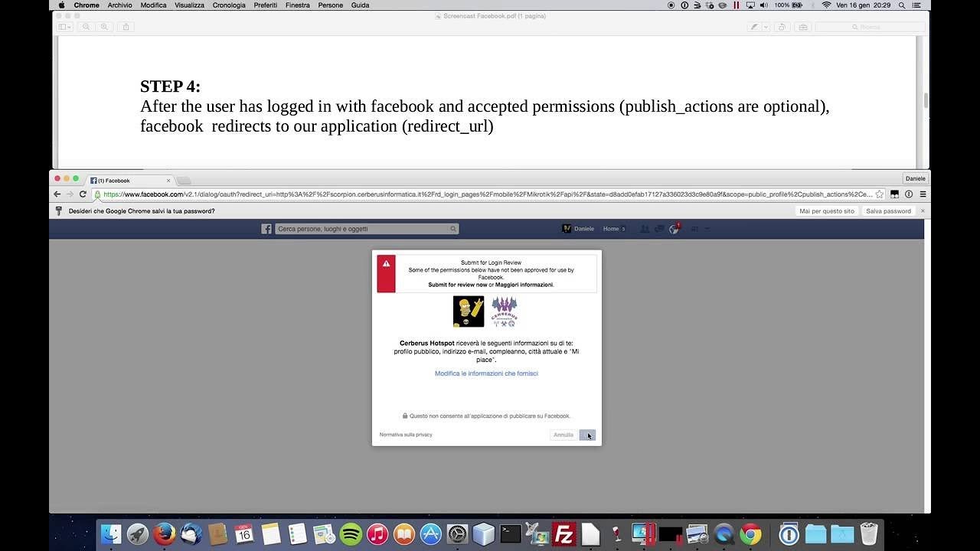The width and height of the screenshot is (980, 551).
Task: Close the (1) Facebook tab
Action: click(x=168, y=181)
